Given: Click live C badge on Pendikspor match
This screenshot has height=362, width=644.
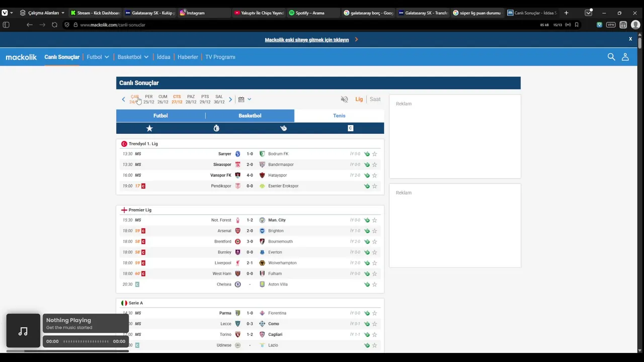Looking at the screenshot, I should click(143, 186).
